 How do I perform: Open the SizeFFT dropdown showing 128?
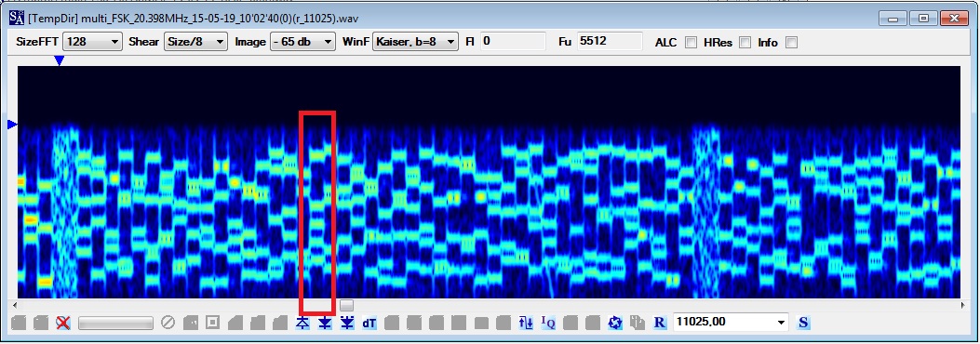point(92,42)
